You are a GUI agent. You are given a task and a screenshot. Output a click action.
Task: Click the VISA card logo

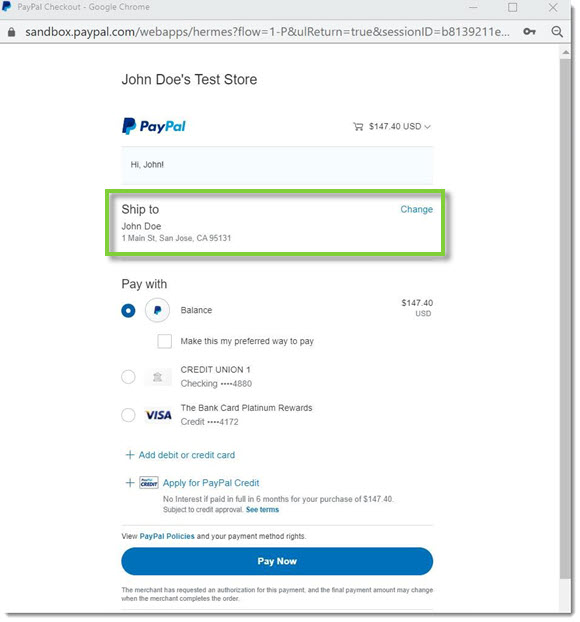point(158,415)
